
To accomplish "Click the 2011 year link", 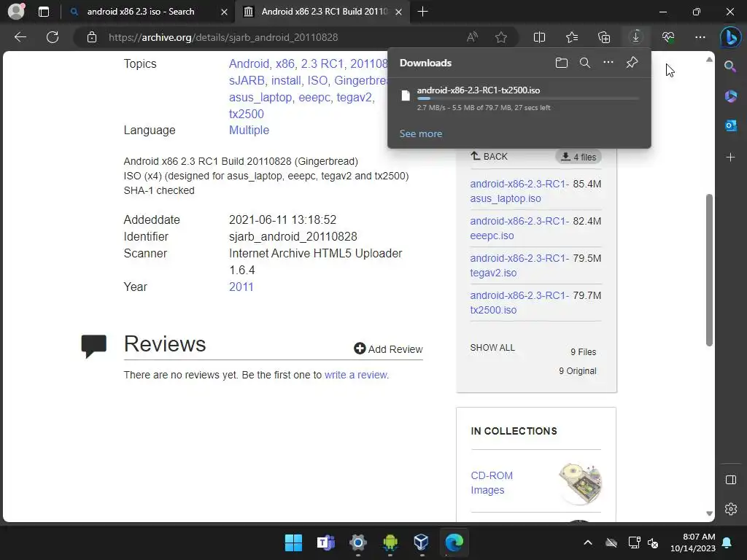I will pyautogui.click(x=241, y=287).
